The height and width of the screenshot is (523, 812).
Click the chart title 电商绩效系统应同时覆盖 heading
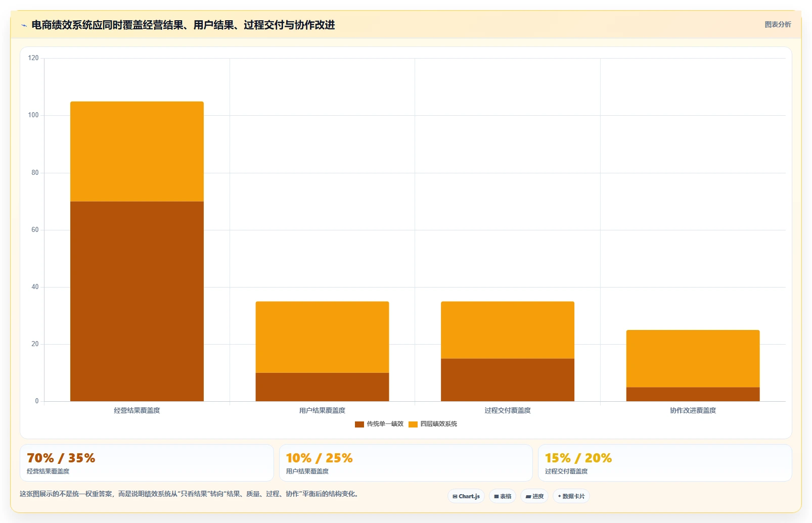tap(183, 25)
